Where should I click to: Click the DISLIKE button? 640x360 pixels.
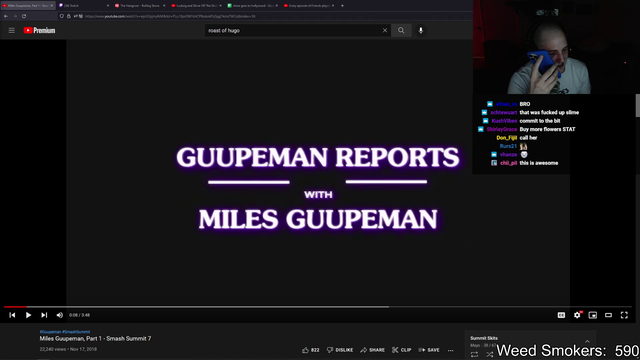tap(340, 350)
